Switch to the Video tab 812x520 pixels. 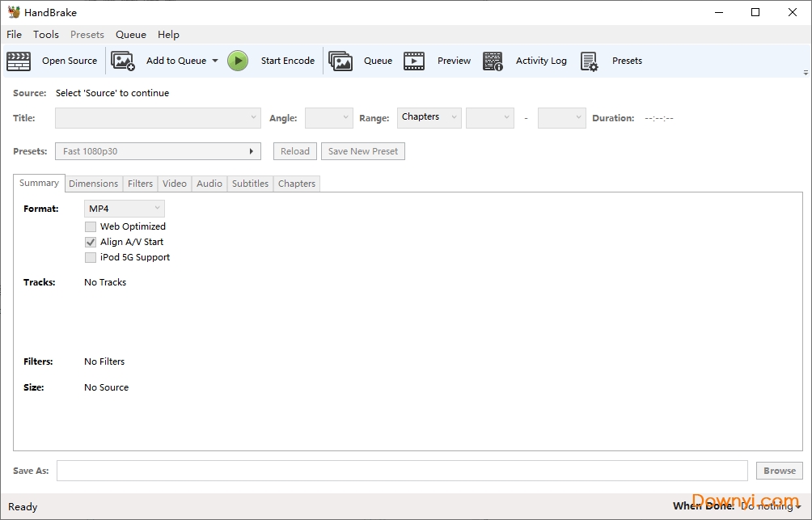[175, 184]
